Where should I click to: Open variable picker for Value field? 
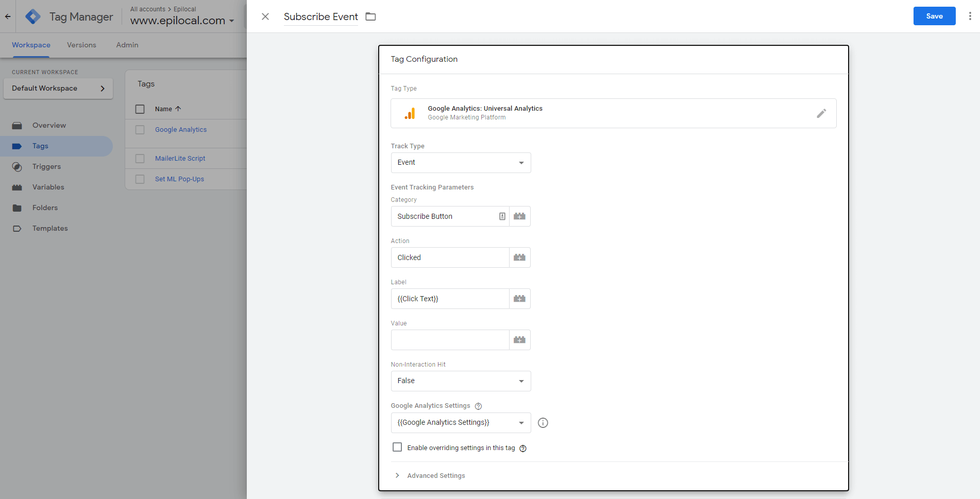tap(519, 340)
